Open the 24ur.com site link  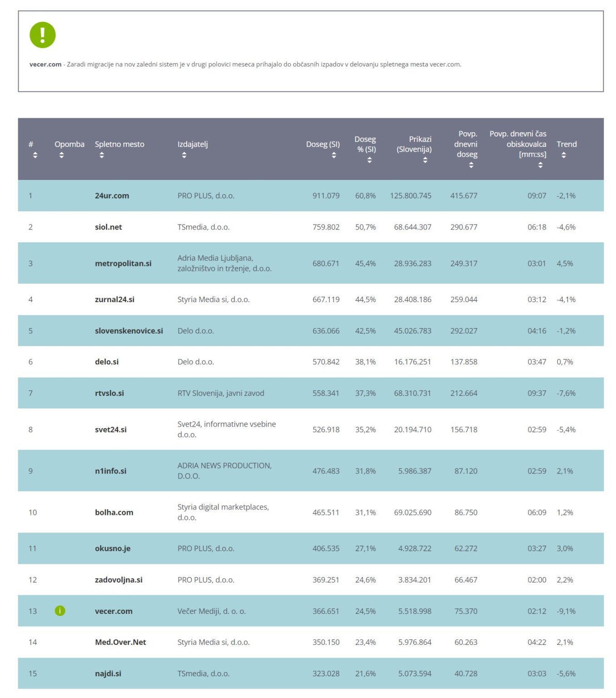tap(112, 196)
